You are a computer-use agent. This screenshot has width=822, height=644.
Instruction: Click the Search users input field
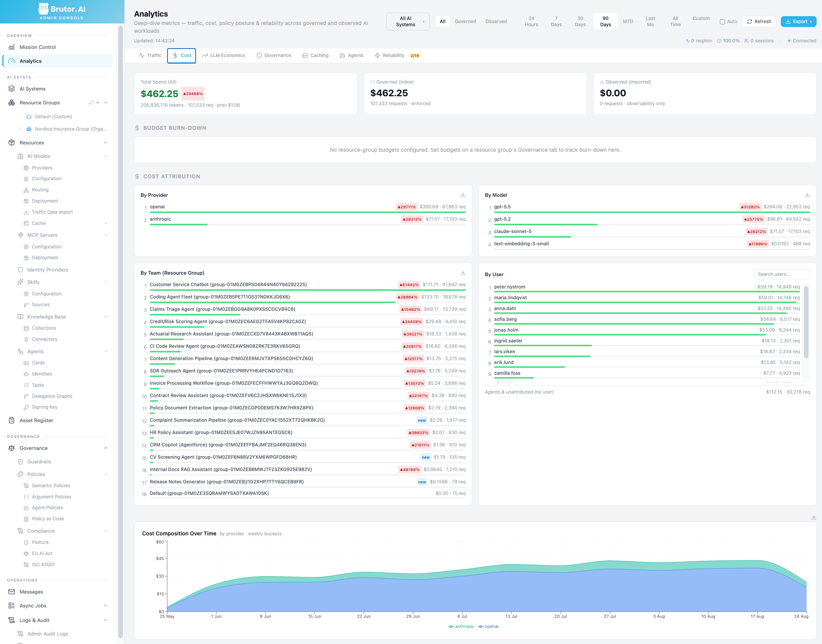782,274
